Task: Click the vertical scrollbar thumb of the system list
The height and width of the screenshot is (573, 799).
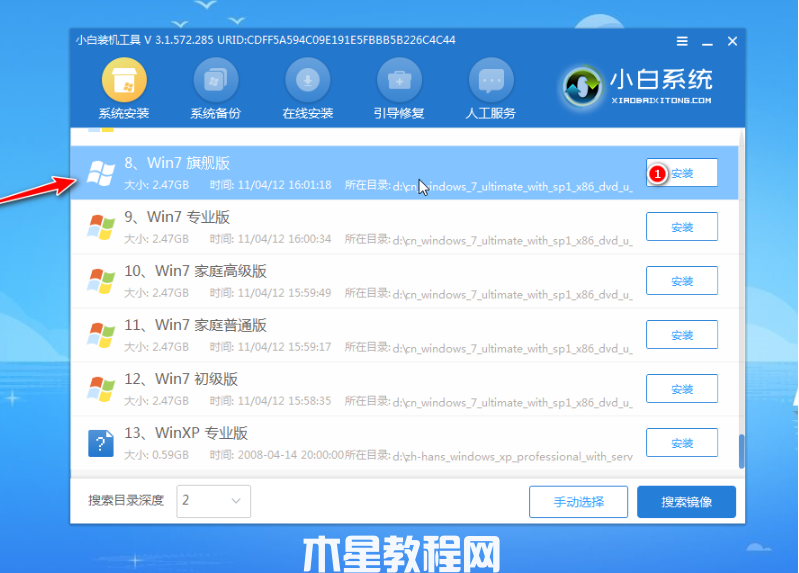Action: [x=741, y=451]
